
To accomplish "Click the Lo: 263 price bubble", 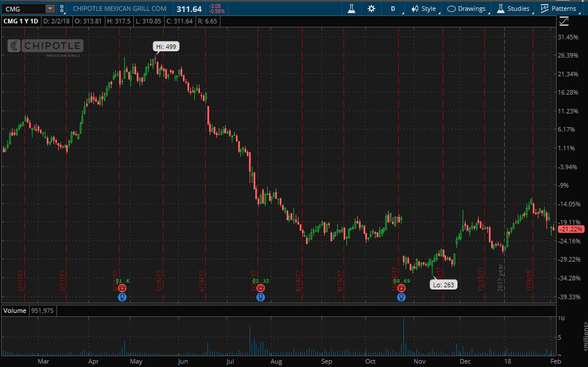I will pos(444,285).
